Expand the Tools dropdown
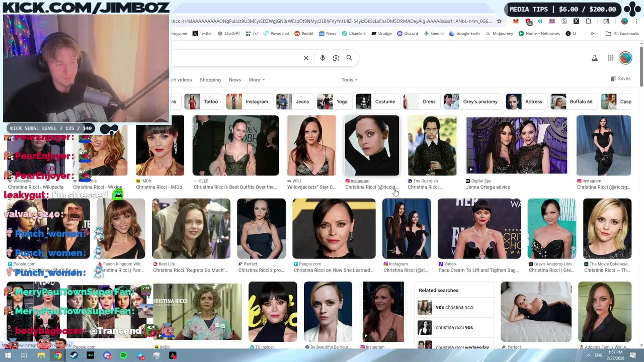This screenshot has width=644, height=362. (x=350, y=80)
